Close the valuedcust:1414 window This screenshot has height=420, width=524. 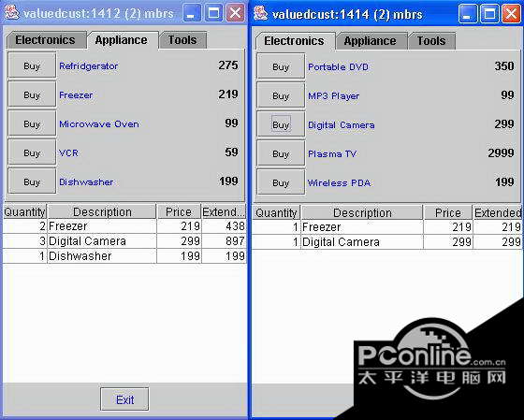511,14
